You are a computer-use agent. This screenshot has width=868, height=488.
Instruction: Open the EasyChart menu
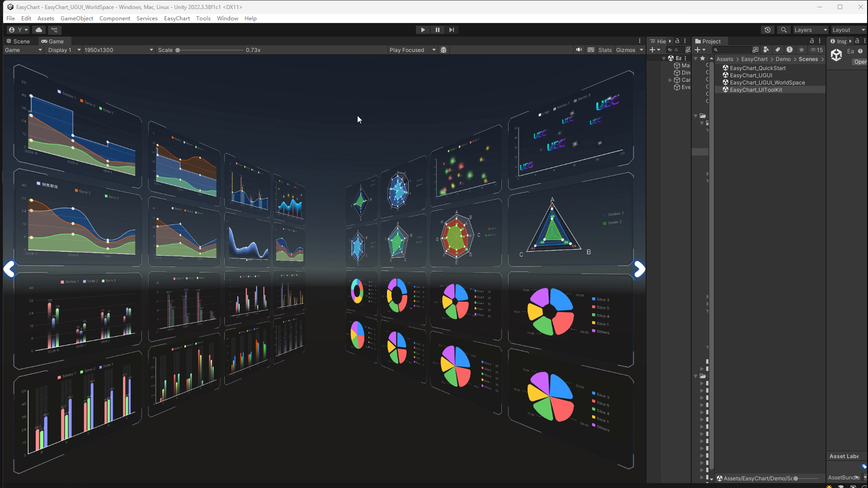click(x=177, y=19)
